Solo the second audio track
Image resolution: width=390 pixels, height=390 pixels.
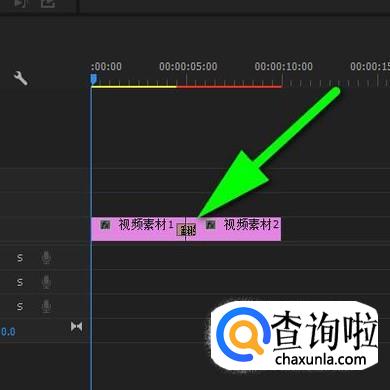tap(20, 282)
